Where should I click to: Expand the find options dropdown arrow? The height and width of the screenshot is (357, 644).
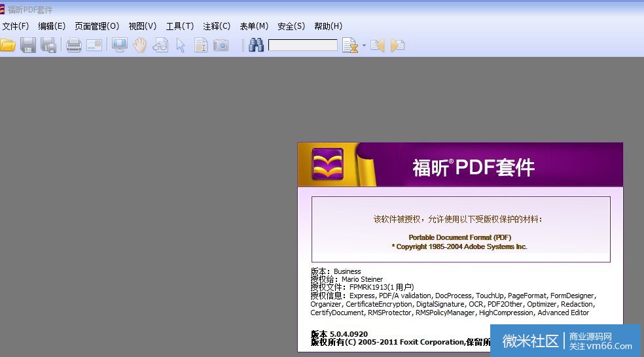364,45
